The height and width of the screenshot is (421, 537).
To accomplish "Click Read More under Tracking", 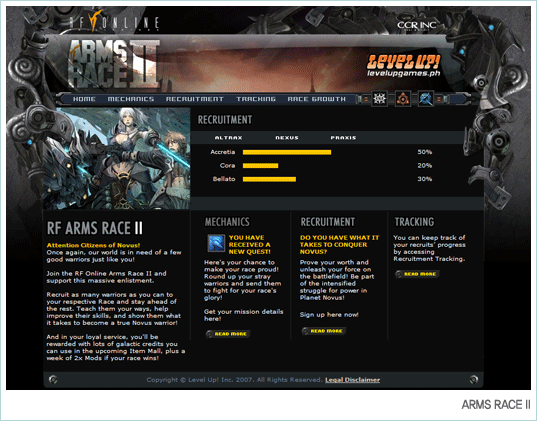I will click(417, 274).
